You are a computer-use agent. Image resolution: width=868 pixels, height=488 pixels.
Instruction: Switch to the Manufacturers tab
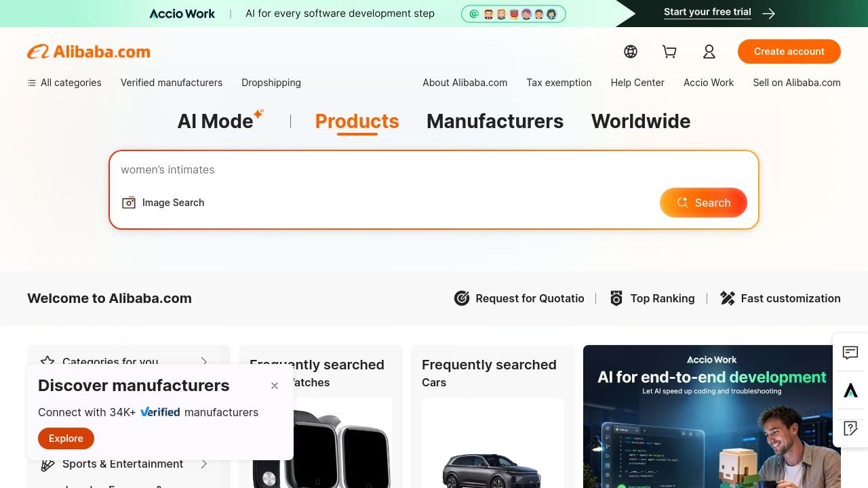click(x=495, y=121)
